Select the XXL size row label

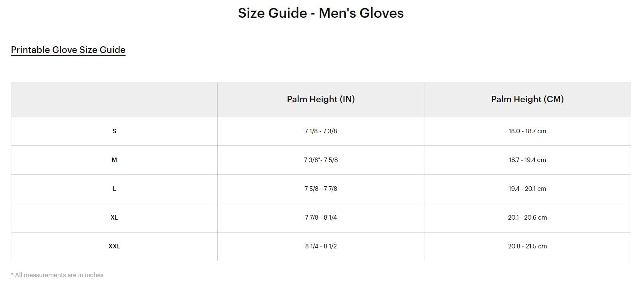[114, 247]
